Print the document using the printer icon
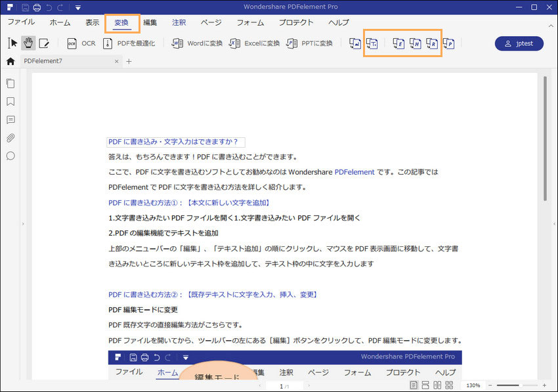 click(x=37, y=7)
